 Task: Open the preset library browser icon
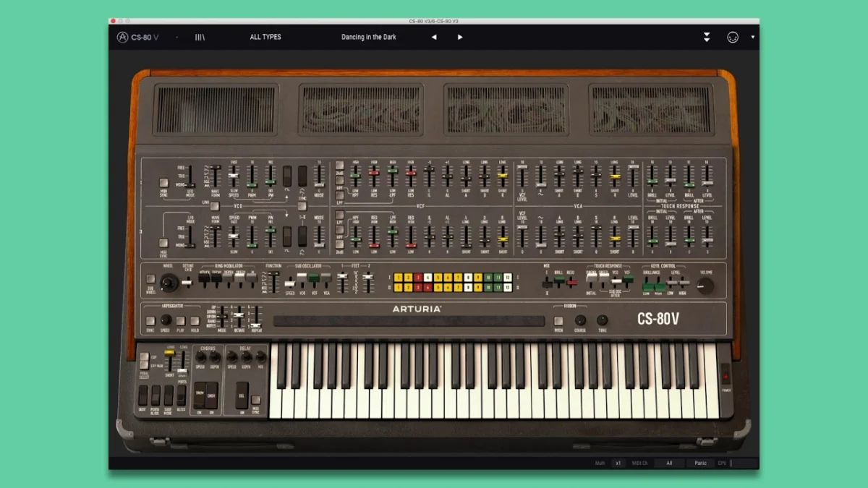pos(200,37)
